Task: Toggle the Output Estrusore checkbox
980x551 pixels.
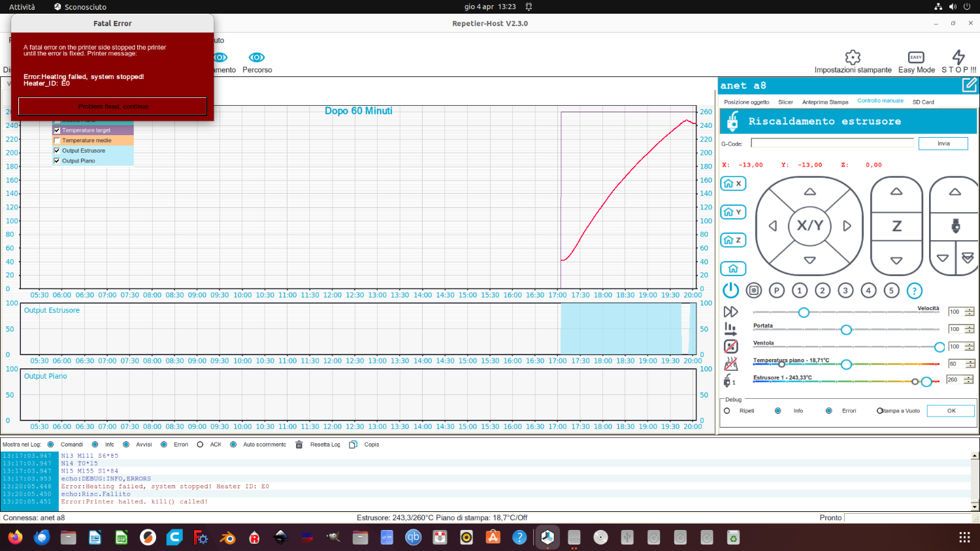Action: click(x=57, y=151)
